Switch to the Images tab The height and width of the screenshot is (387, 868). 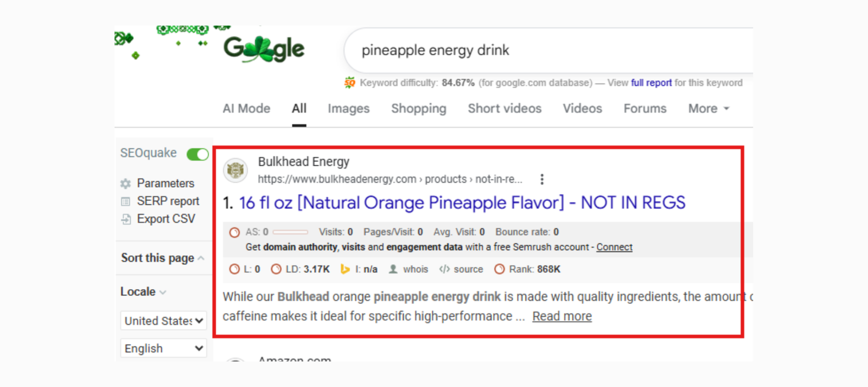pos(348,109)
